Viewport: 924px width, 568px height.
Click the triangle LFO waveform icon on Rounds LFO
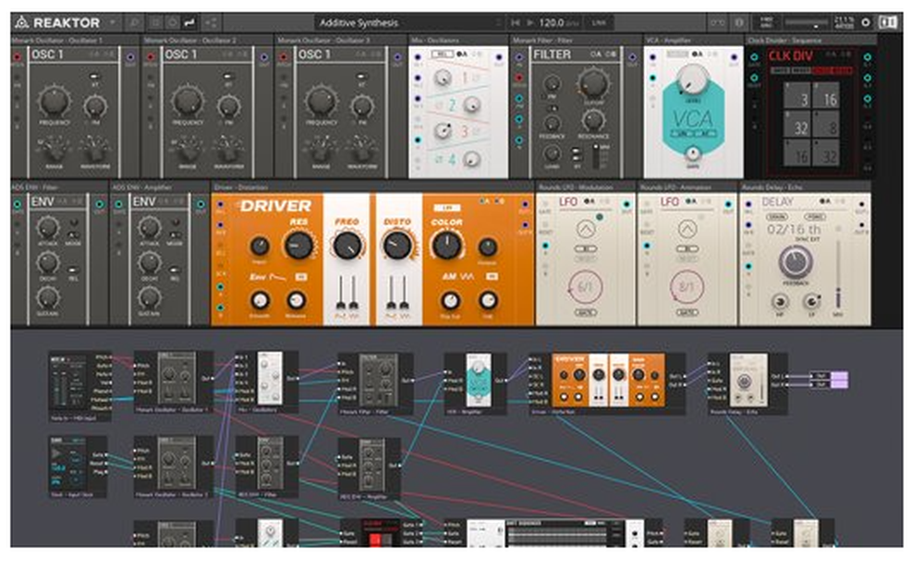coord(587,229)
